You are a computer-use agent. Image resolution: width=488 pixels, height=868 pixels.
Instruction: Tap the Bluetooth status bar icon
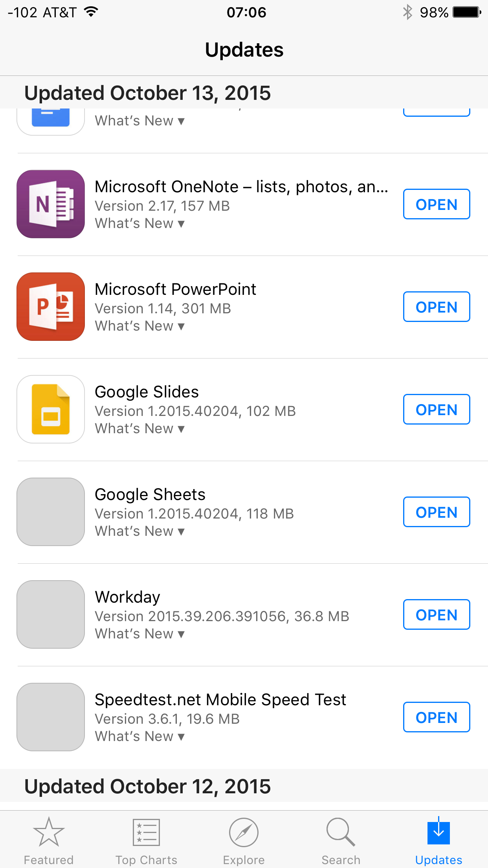click(x=407, y=12)
